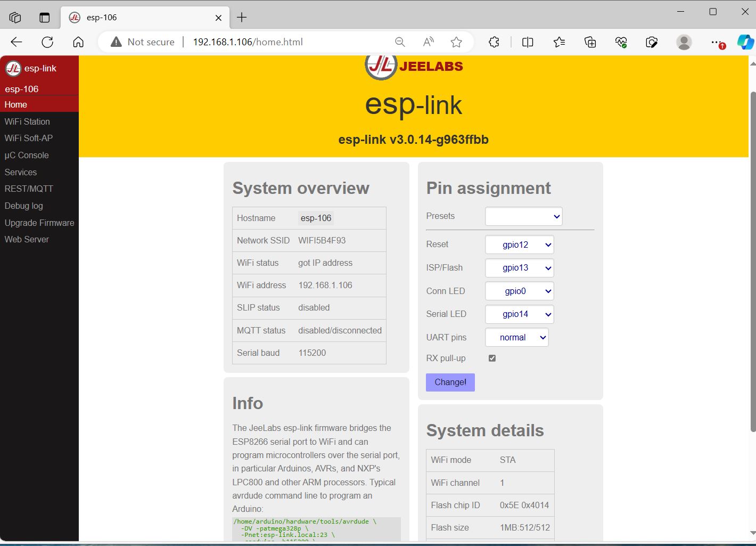Open the µC Console link
756x546 pixels.
pos(27,155)
